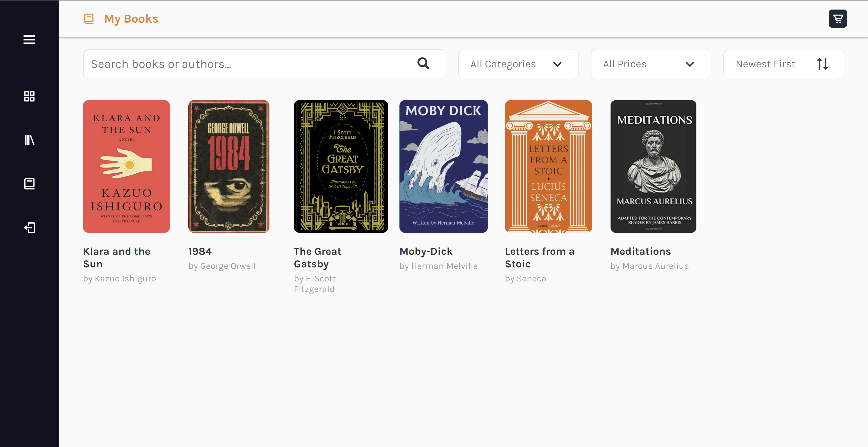Select the title '1984'

click(200, 252)
